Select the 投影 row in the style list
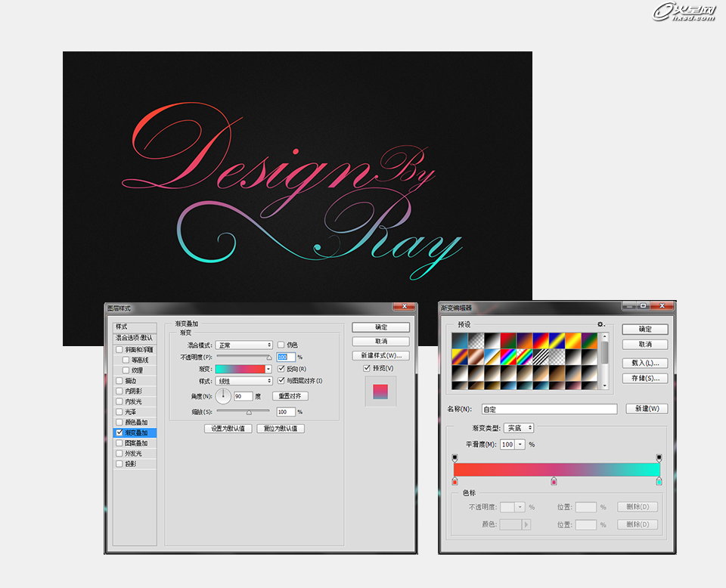The width and height of the screenshot is (726, 588). point(135,464)
